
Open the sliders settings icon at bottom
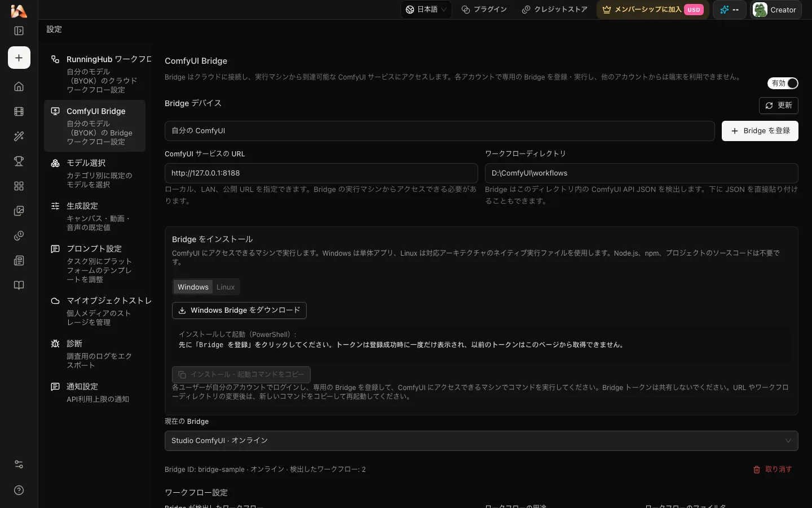(x=19, y=465)
